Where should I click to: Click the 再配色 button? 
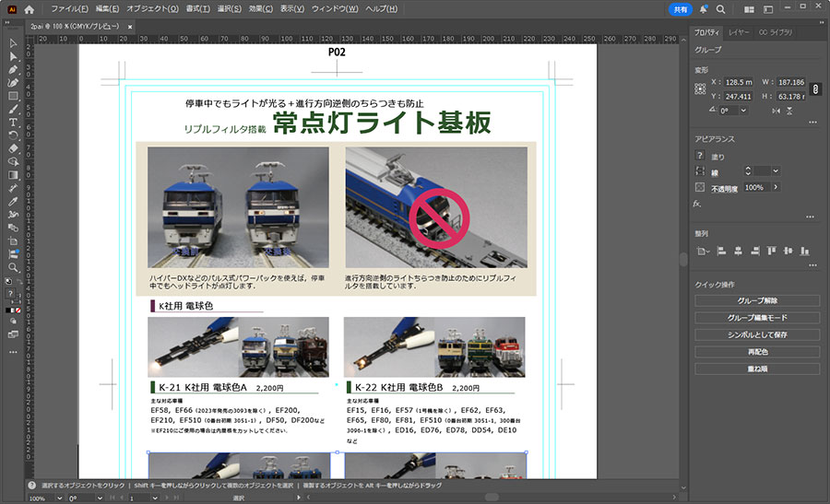(757, 352)
